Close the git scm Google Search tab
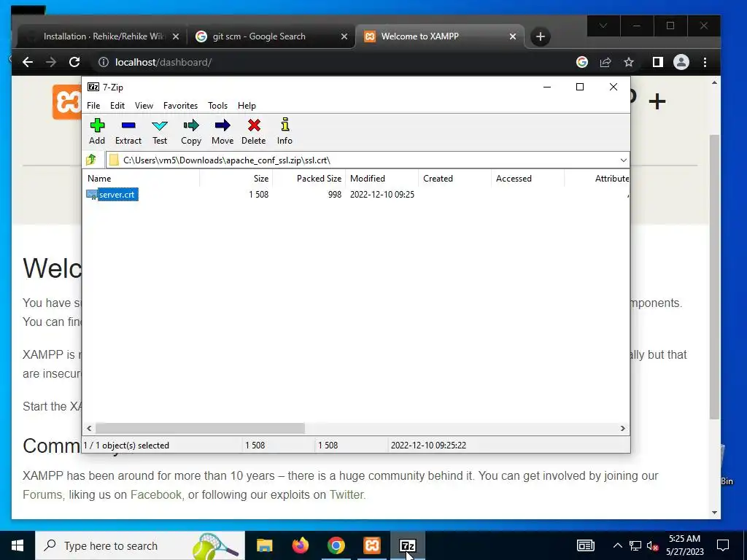This screenshot has width=747, height=560. pyautogui.click(x=344, y=36)
